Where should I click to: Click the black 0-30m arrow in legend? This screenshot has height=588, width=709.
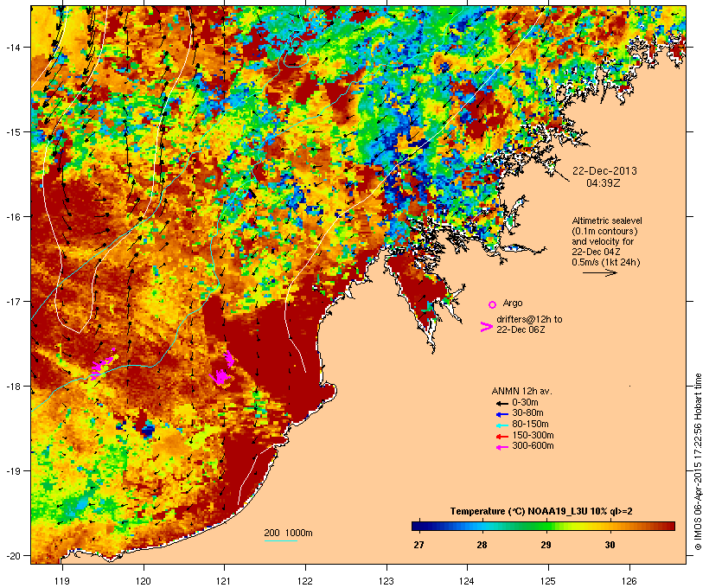pyautogui.click(x=501, y=404)
